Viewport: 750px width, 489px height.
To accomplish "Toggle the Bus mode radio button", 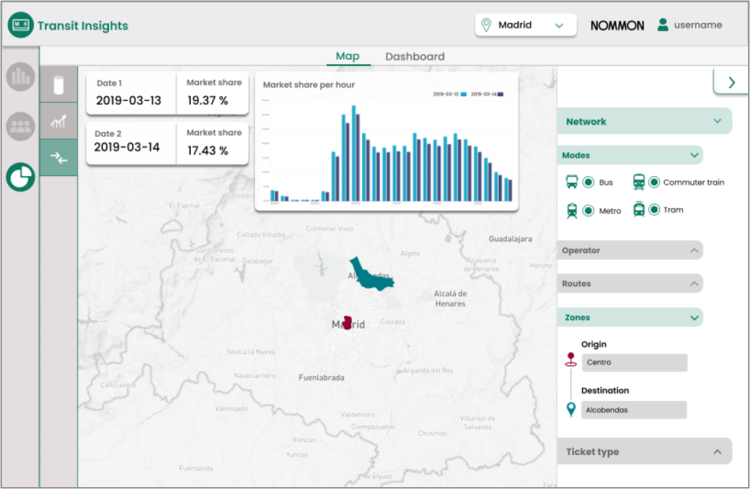I will pos(589,183).
